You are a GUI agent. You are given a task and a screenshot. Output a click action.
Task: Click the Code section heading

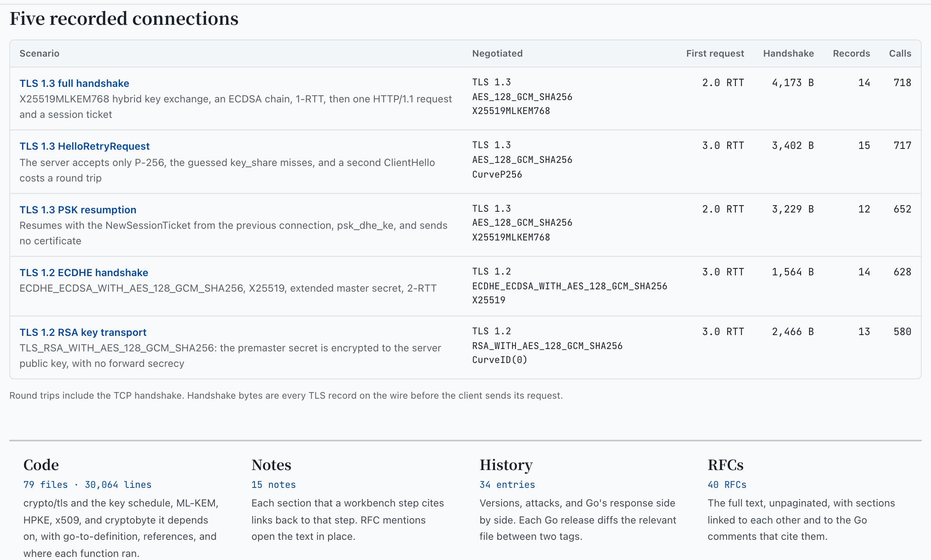41,465
